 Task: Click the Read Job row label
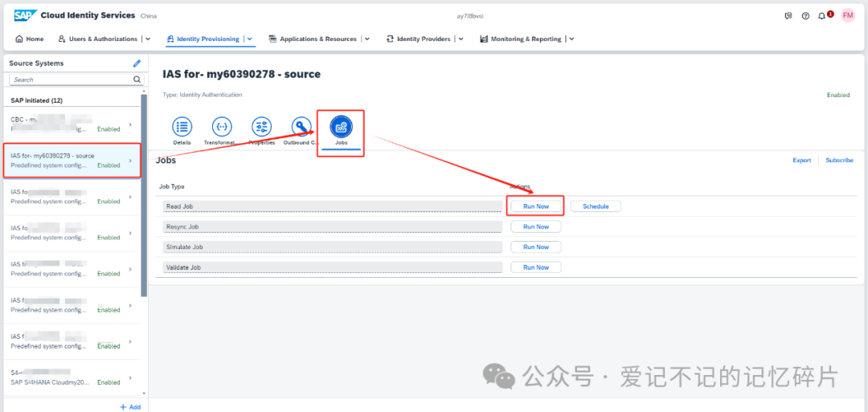point(333,206)
